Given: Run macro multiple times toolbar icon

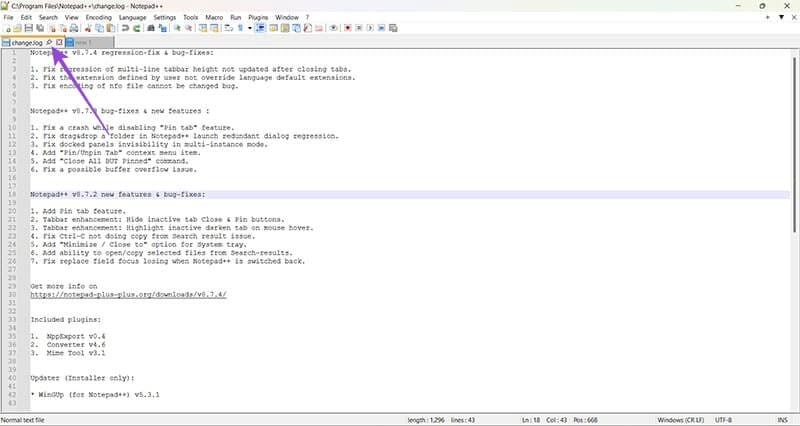Looking at the screenshot, I should 381,28.
